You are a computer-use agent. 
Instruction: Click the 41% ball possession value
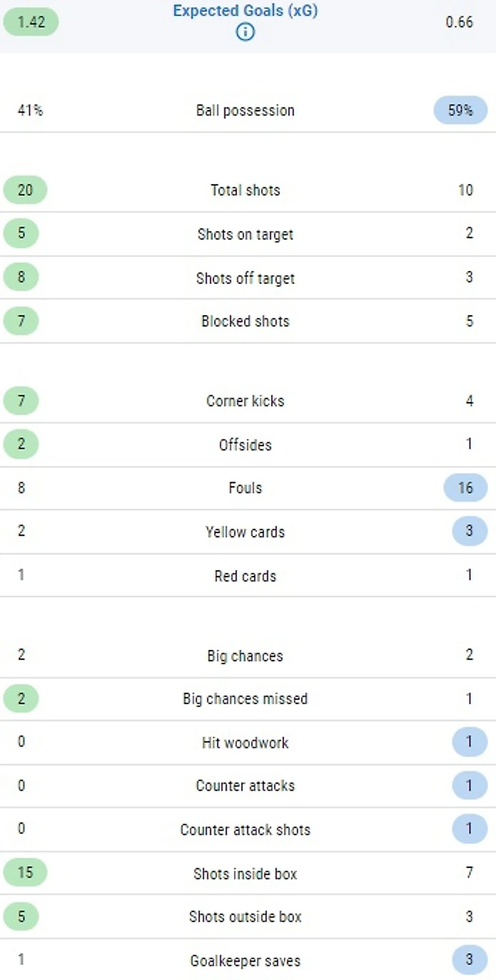[30, 110]
